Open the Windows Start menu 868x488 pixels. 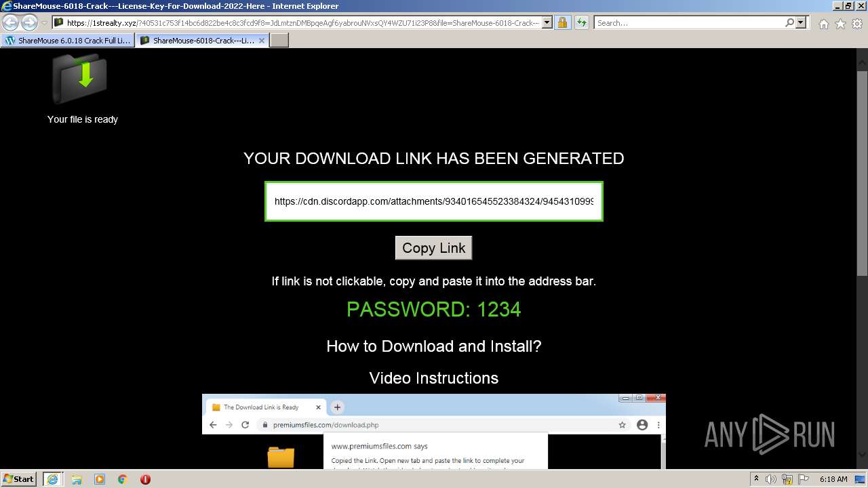(x=19, y=479)
